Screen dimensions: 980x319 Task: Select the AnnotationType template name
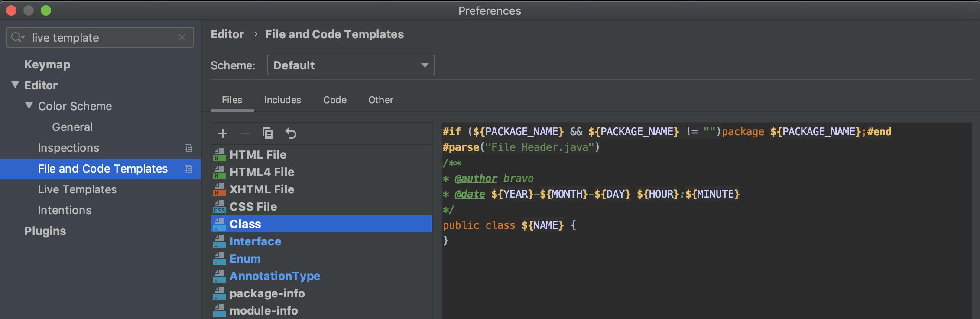pyautogui.click(x=275, y=276)
